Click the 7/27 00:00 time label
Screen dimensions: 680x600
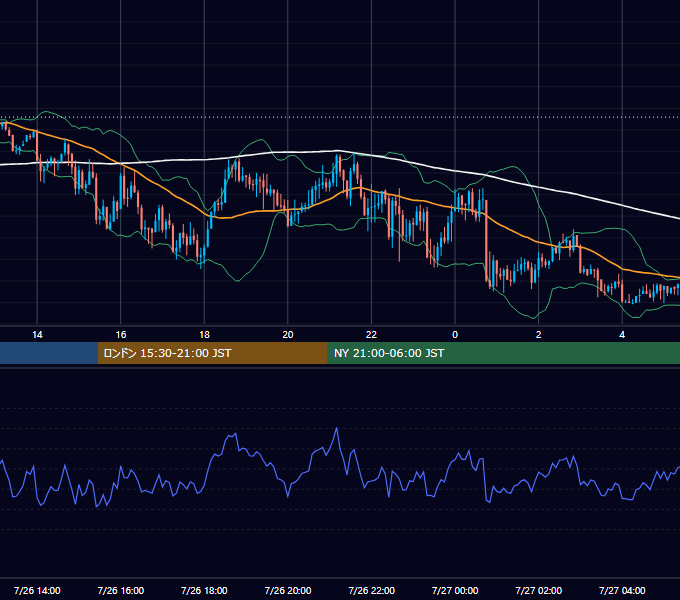(x=455, y=590)
